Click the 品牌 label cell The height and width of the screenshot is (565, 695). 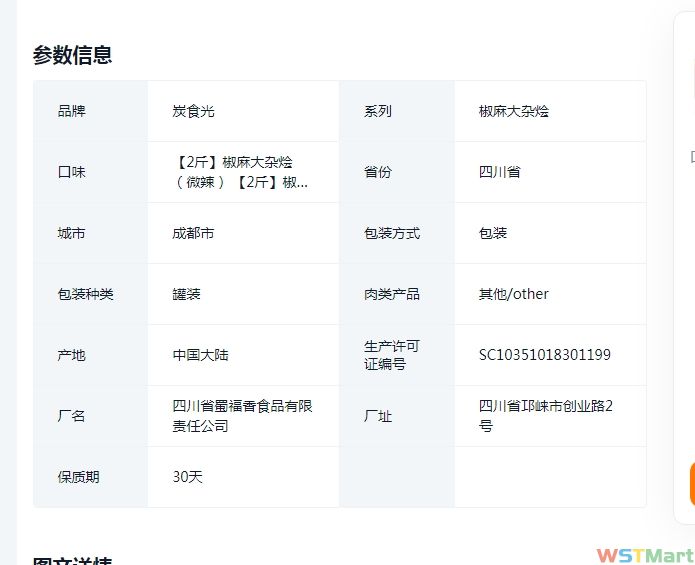(x=72, y=111)
